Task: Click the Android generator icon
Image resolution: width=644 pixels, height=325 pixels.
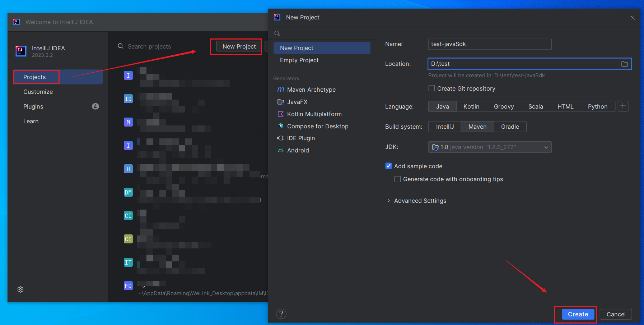Action: click(x=281, y=150)
